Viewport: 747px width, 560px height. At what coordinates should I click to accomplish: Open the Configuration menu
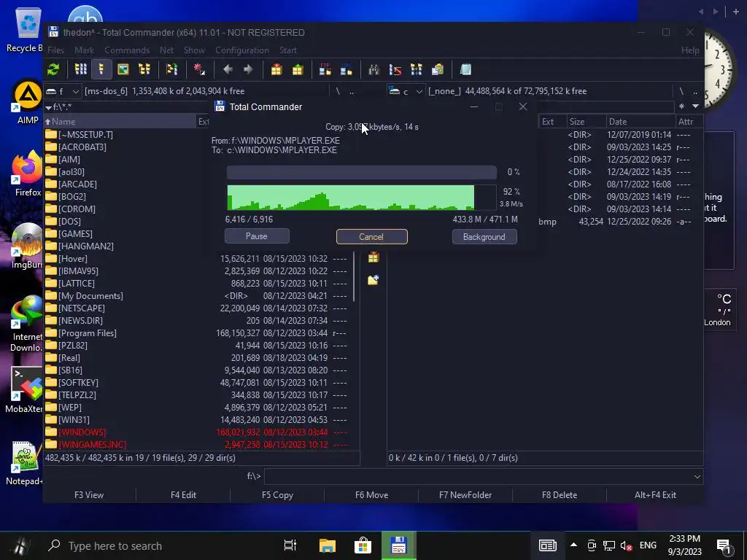(242, 50)
